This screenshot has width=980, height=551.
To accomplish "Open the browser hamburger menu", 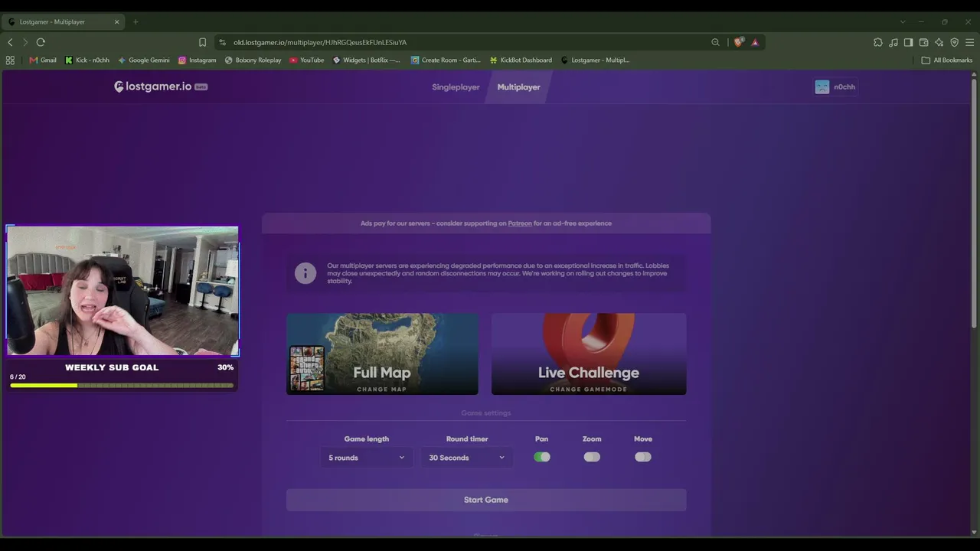I will click(969, 42).
